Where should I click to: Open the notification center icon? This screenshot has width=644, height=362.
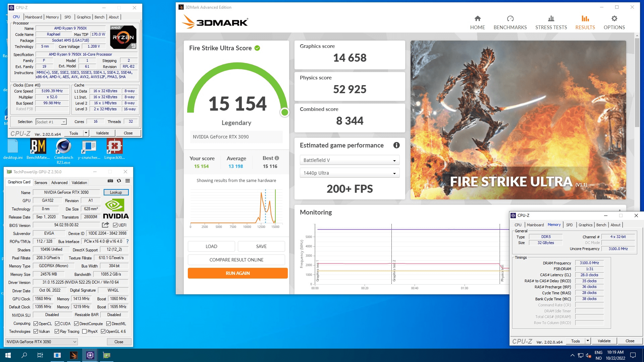633,355
